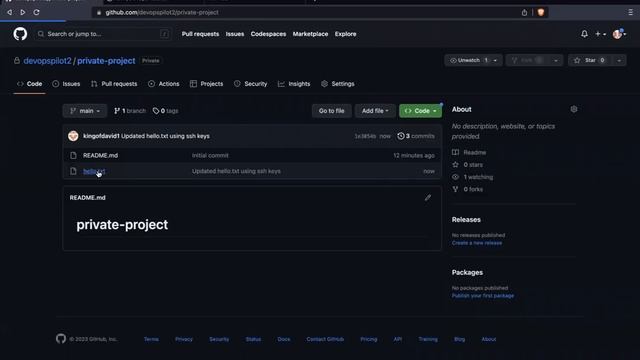Expand the Fork options arrow
This screenshot has width=640, height=360.
tap(556, 60)
